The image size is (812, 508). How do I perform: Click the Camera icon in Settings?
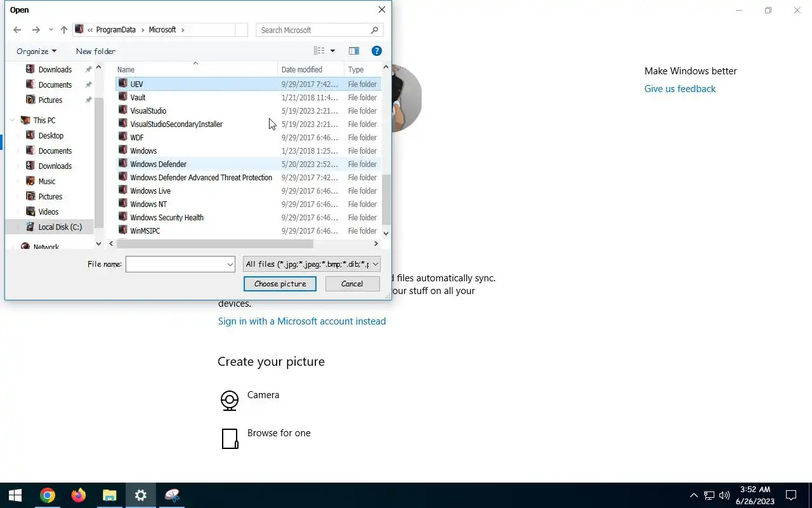(230, 400)
